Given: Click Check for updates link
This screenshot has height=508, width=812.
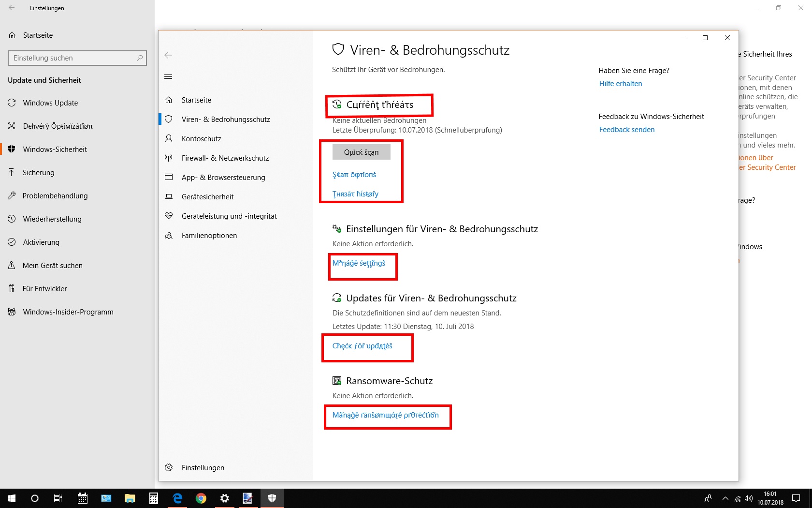Looking at the screenshot, I should (362, 346).
